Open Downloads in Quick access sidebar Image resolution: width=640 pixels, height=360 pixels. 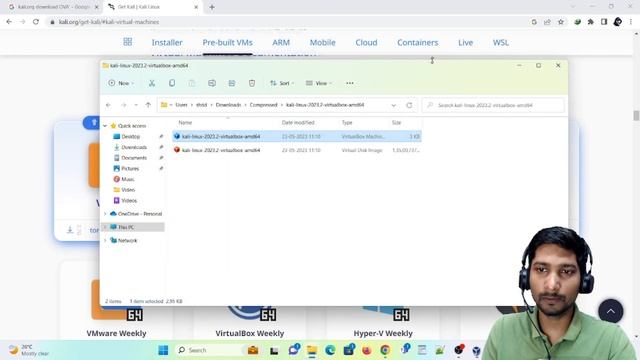click(134, 147)
